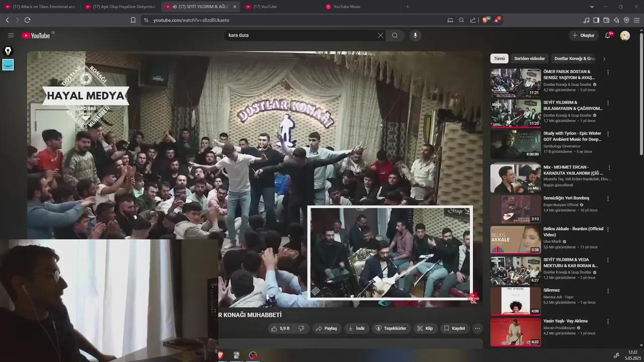
Task: Create a clip with Klip button
Action: [x=425, y=328]
